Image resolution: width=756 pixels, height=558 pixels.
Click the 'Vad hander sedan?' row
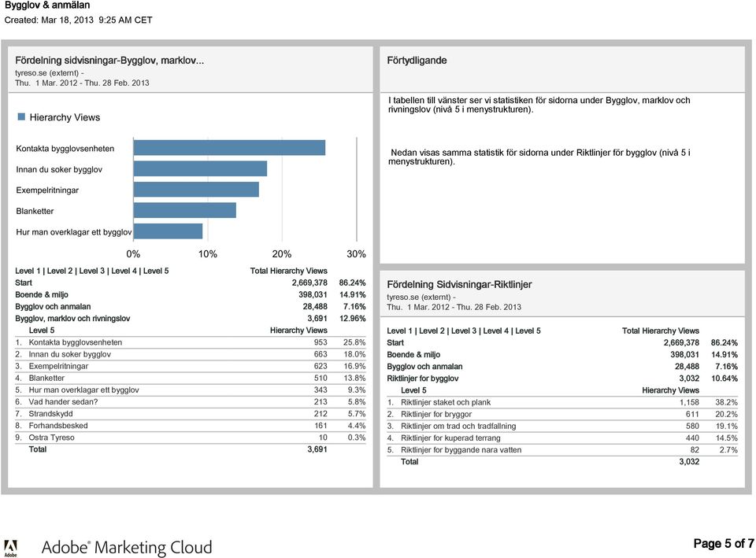[190, 402]
